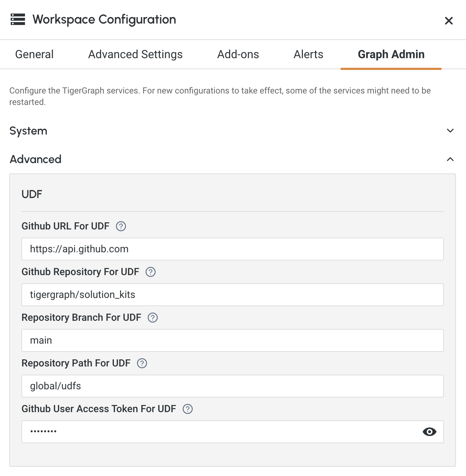The image size is (466, 476).
Task: Toggle visibility of the access token dots
Action: click(x=429, y=431)
